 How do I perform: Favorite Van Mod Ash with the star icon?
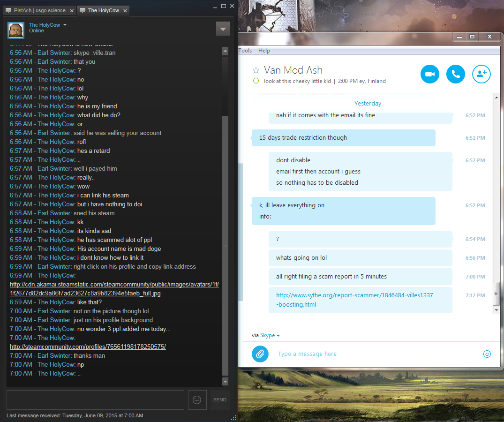[x=256, y=70]
